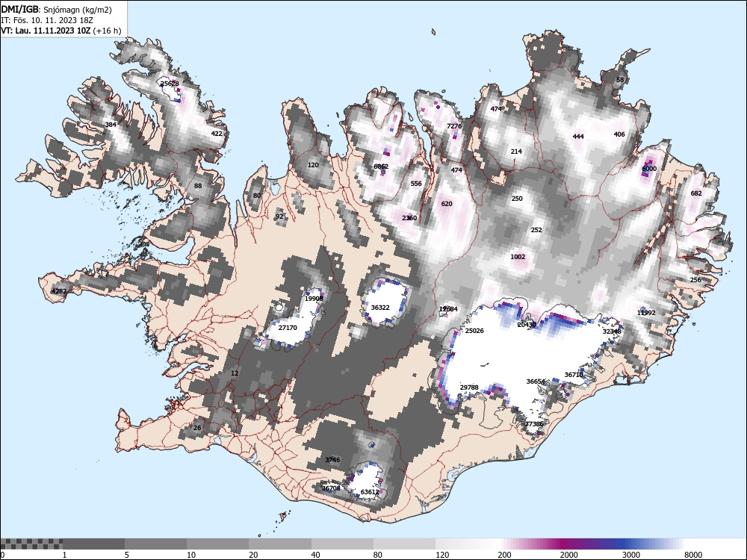Click the snow value 6862

[381, 167]
